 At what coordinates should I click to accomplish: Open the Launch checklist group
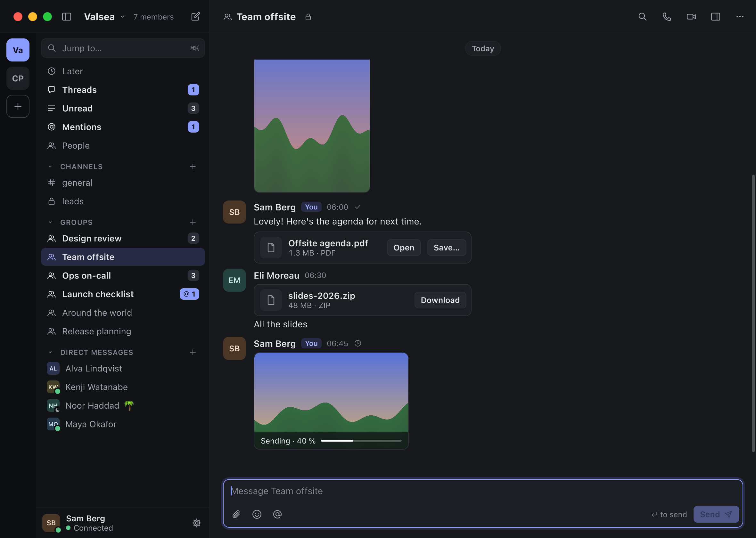click(x=123, y=294)
